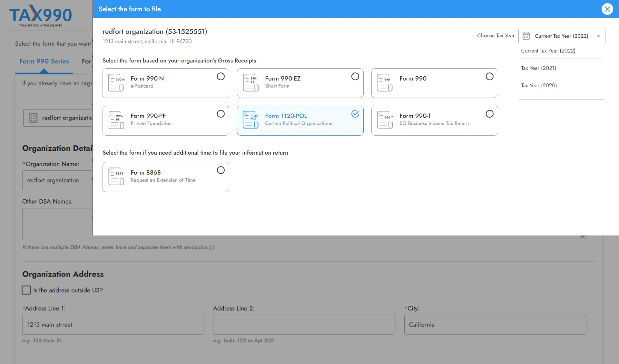
Task: Click the Form 990 document icon
Action: [x=385, y=83]
